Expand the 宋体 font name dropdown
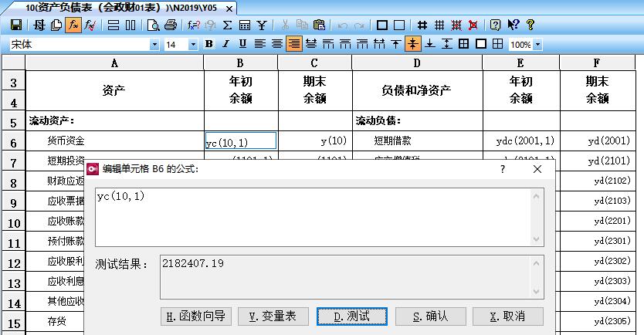 click(154, 45)
